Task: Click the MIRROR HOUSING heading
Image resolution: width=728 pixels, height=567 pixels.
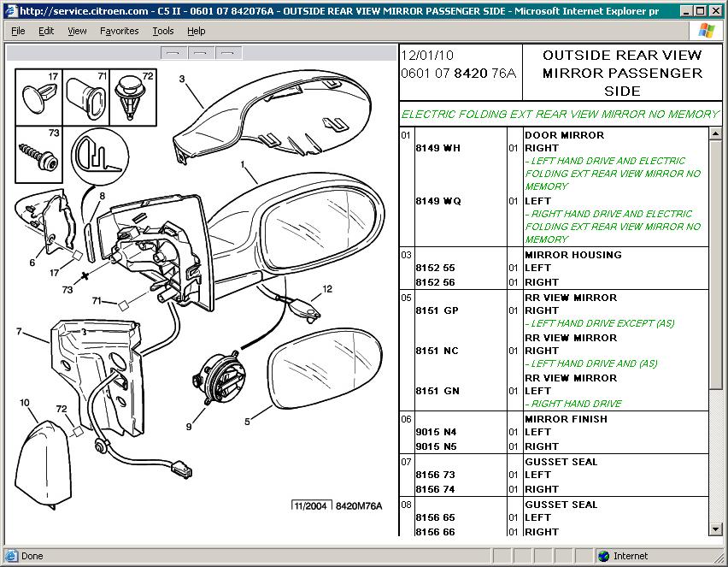Action: tap(573, 255)
